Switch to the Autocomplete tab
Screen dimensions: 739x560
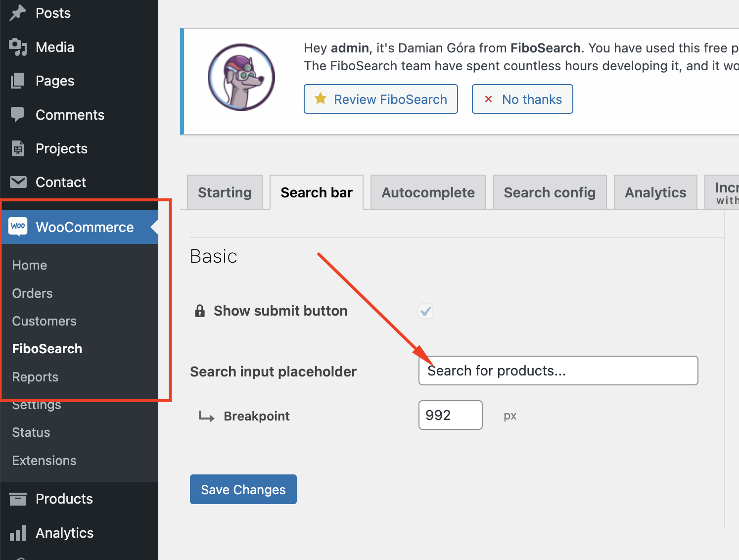(x=428, y=192)
